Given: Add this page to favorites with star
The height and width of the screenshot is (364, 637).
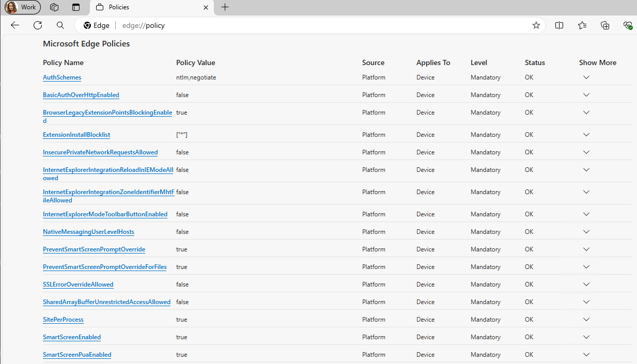Looking at the screenshot, I should pos(536,25).
